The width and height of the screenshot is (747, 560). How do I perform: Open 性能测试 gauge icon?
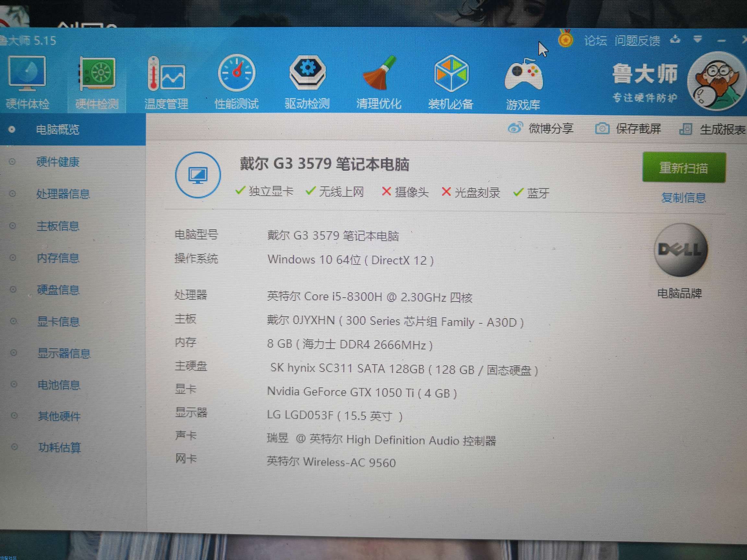click(x=237, y=73)
